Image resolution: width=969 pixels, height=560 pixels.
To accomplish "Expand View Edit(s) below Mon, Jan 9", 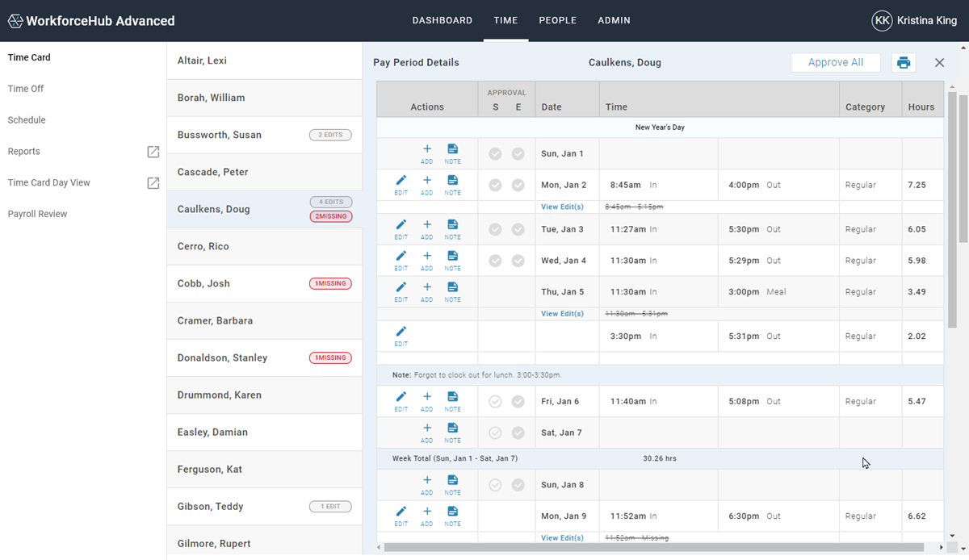I will 563,537.
